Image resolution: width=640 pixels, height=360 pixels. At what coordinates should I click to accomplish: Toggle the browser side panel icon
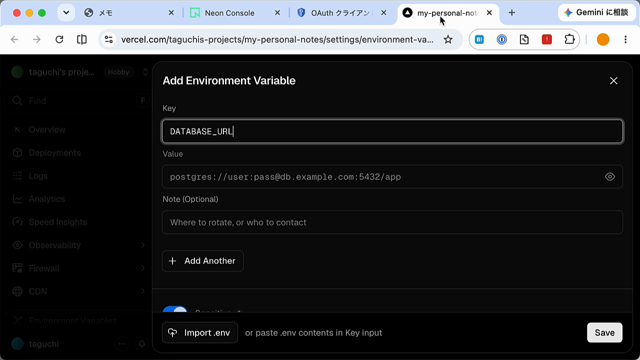(82, 40)
